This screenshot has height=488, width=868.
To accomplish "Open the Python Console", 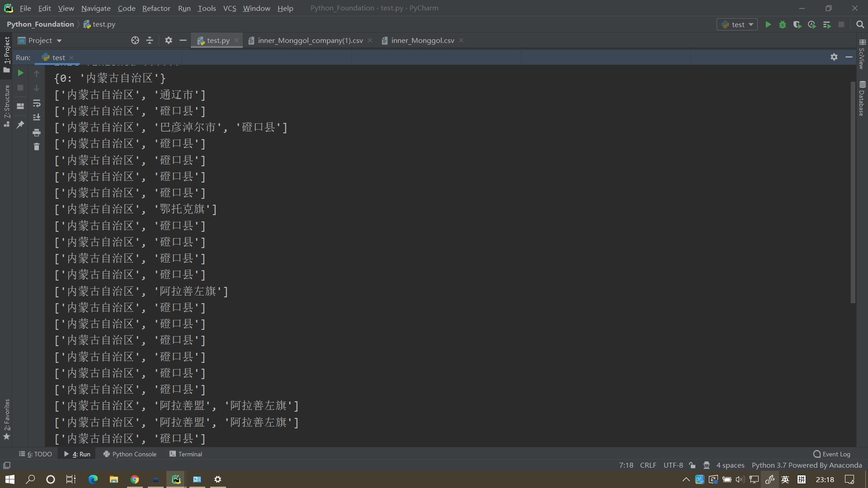I will pyautogui.click(x=133, y=454).
